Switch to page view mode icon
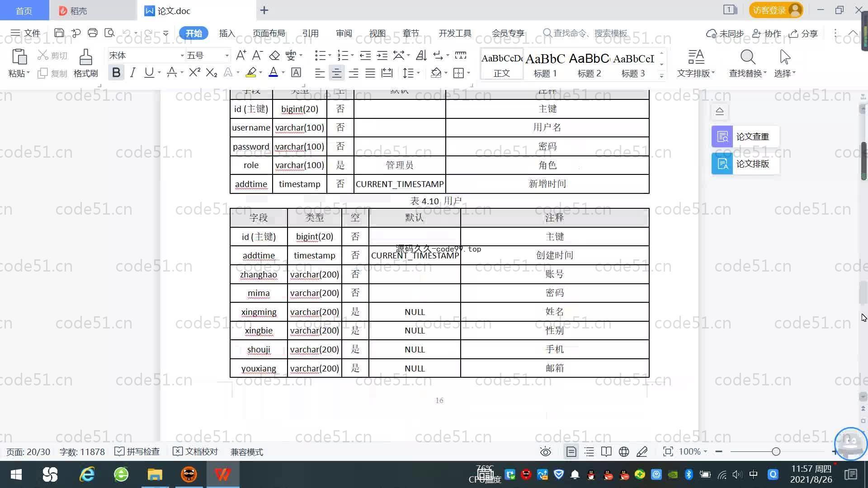Screen dimensions: 868x488 pyautogui.click(x=571, y=452)
